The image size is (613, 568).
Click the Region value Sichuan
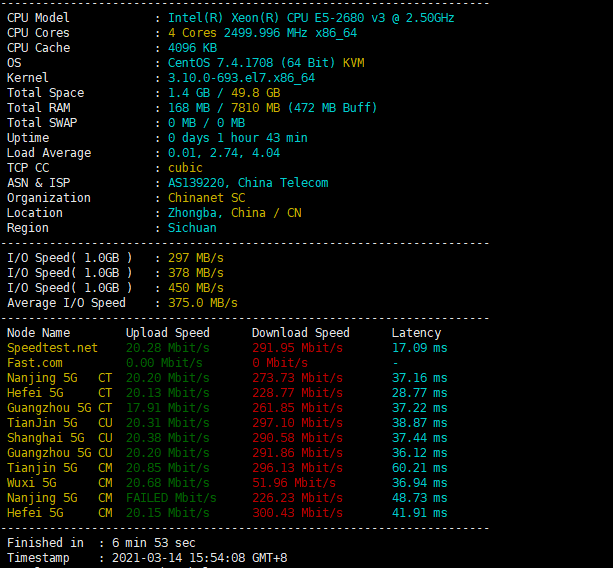point(192,228)
